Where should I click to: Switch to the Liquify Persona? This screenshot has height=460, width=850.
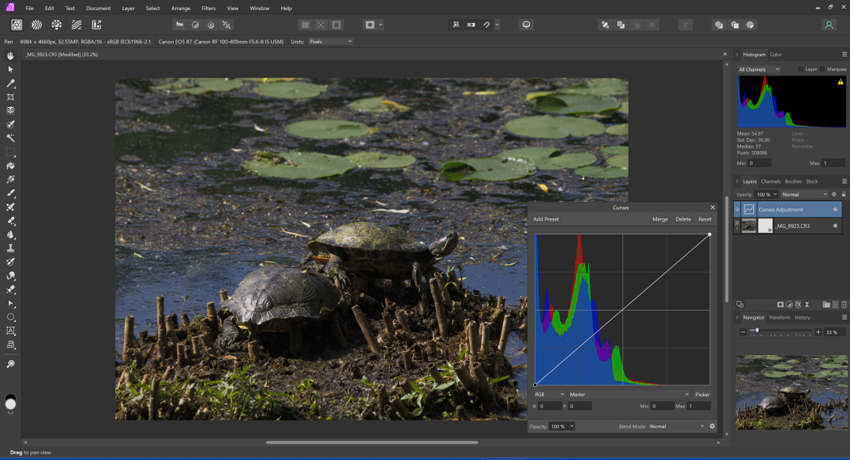(36, 25)
